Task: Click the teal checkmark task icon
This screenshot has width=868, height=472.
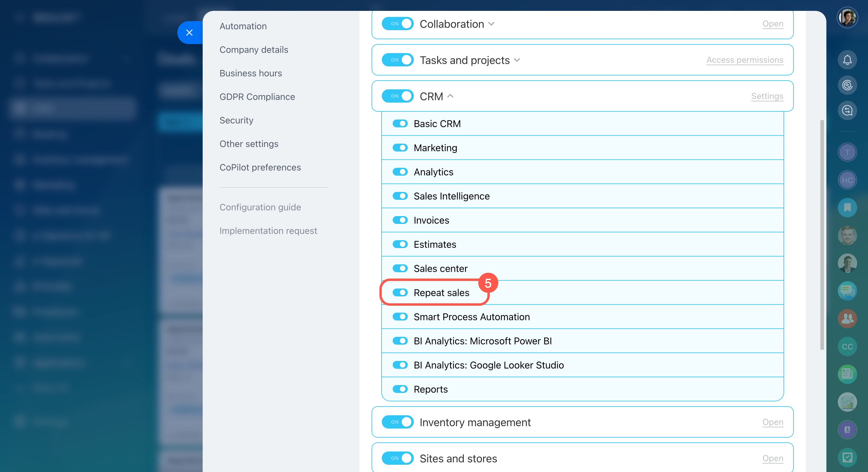Action: click(847, 457)
